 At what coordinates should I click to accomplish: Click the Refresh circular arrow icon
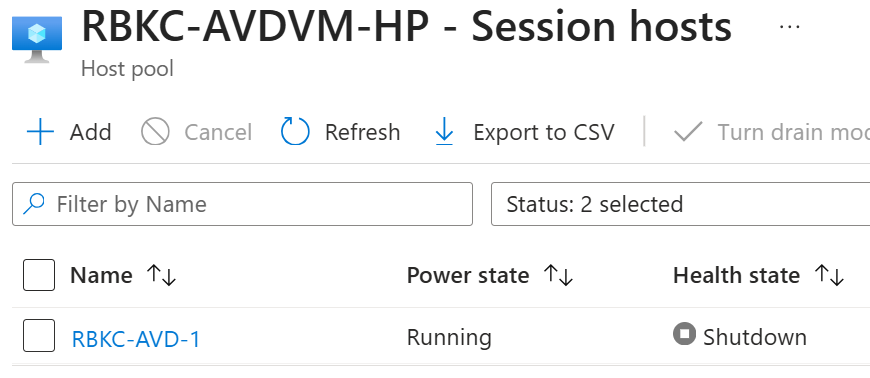point(295,132)
